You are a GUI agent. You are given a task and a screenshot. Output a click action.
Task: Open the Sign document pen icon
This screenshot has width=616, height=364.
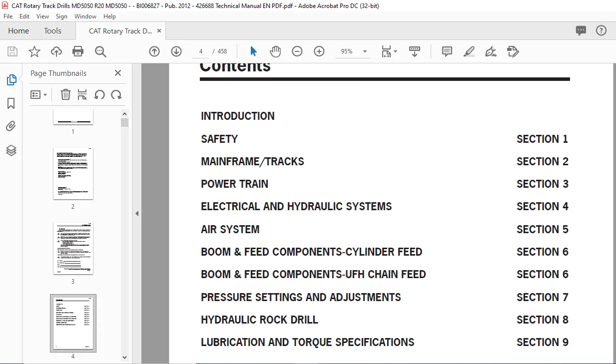coord(491,51)
